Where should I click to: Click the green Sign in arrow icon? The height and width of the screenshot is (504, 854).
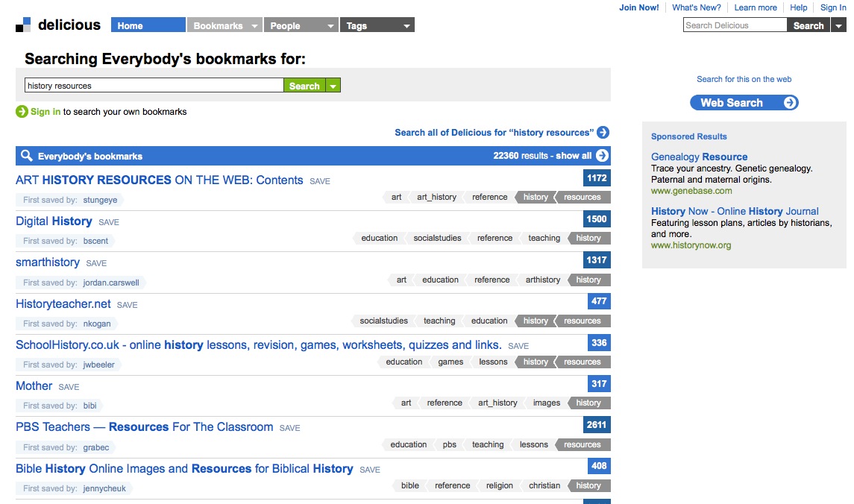[22, 112]
